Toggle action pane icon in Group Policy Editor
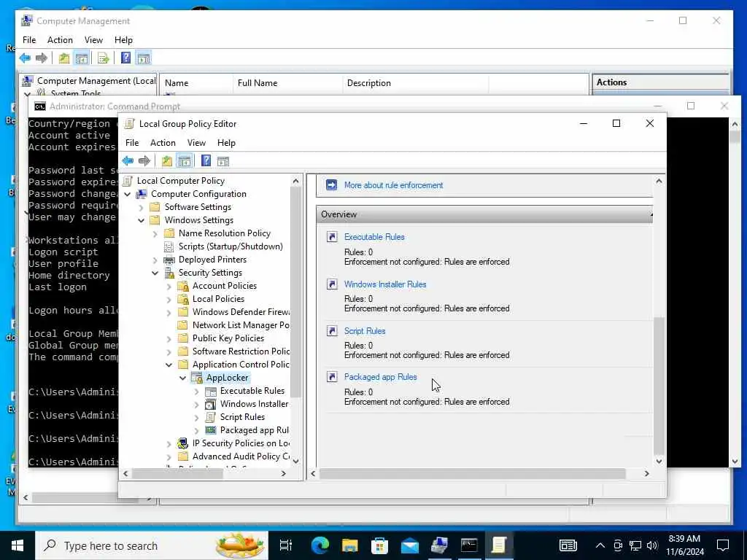 [223, 161]
